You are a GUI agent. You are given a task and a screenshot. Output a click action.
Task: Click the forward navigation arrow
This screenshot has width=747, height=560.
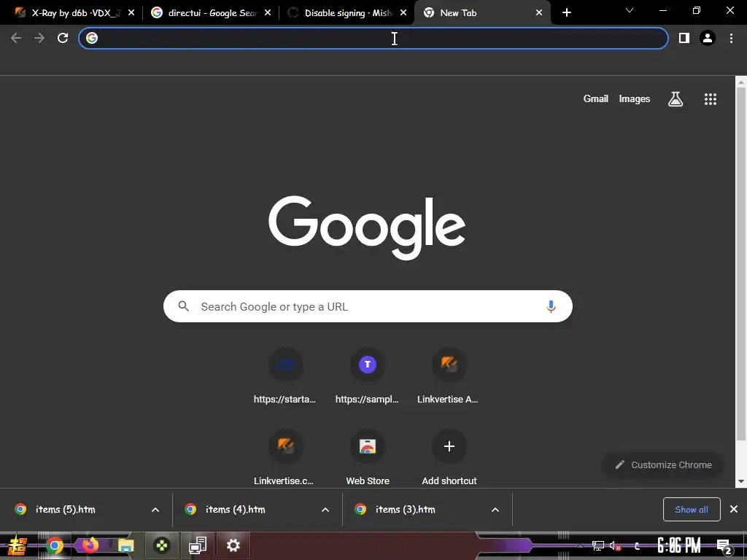coord(39,38)
